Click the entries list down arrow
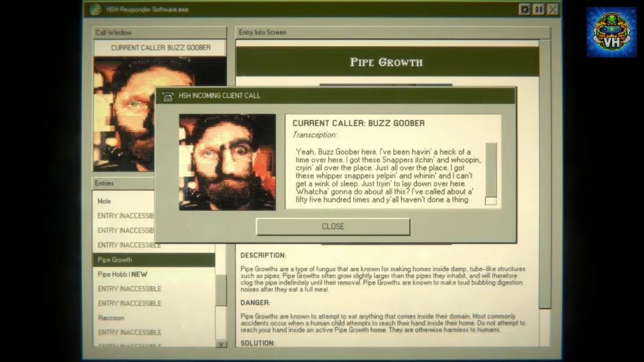644x362 pixels. (x=221, y=345)
